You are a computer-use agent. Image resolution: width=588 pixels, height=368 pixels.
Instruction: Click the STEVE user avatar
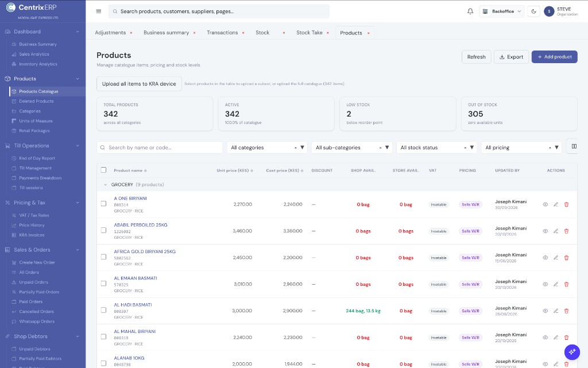tap(549, 11)
